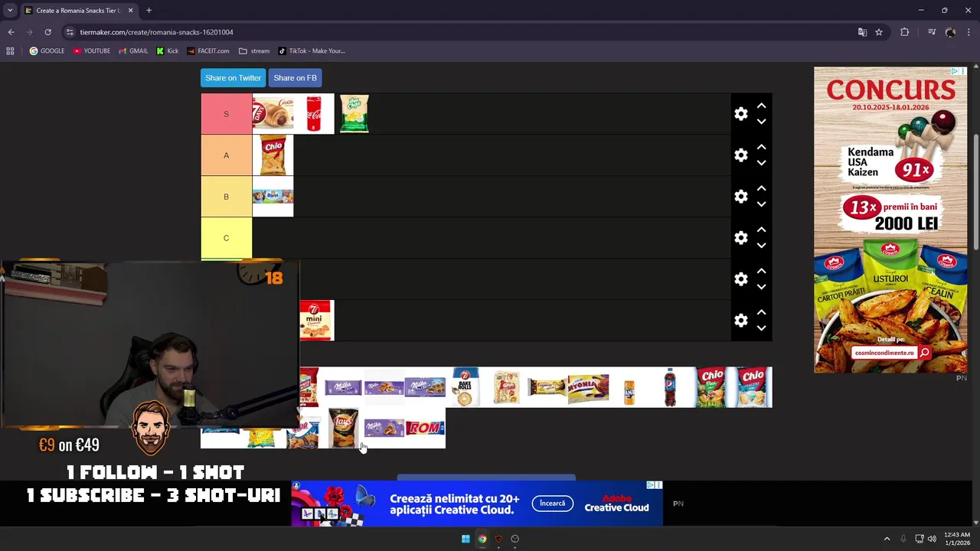Go back in browser history
This screenshot has width=980, height=551.
pos(11,32)
